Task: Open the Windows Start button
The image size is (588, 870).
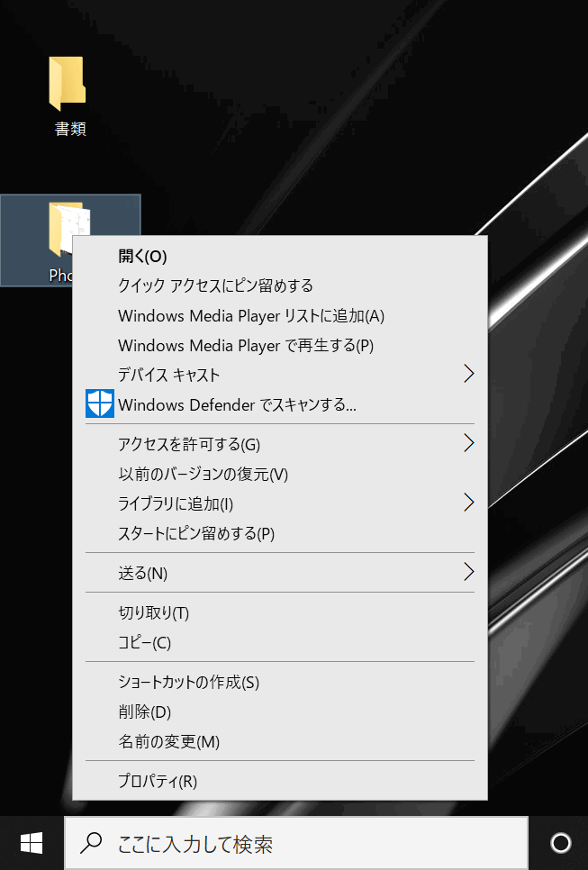Action: pos(32,843)
